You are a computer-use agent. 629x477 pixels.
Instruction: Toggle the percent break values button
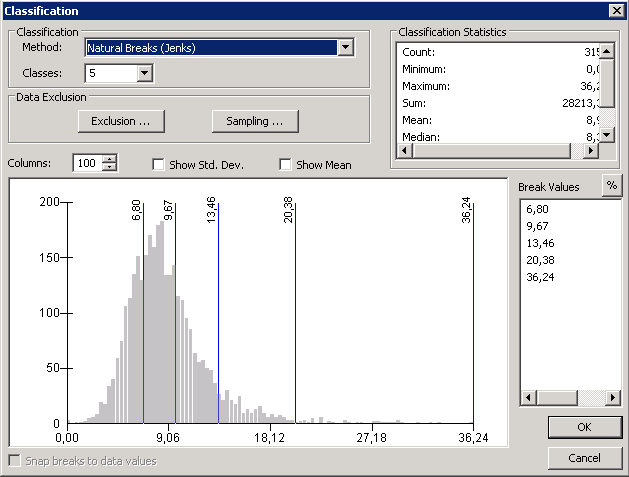(612, 185)
